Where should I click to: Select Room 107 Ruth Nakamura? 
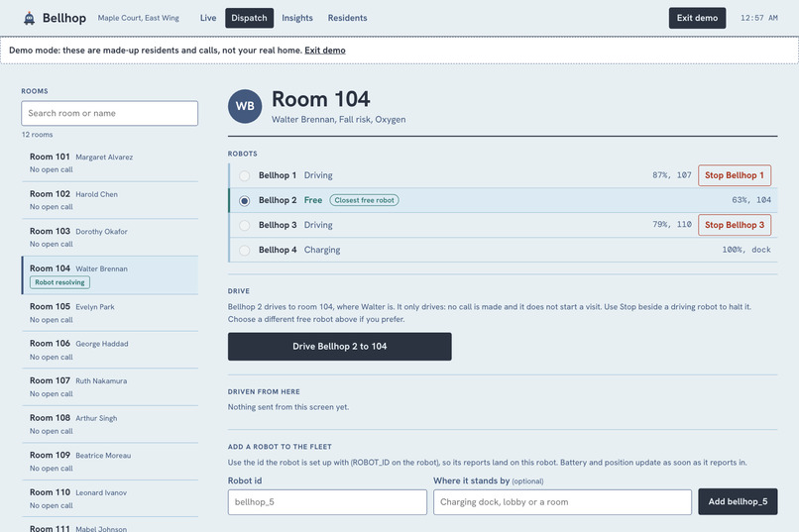[110, 387]
